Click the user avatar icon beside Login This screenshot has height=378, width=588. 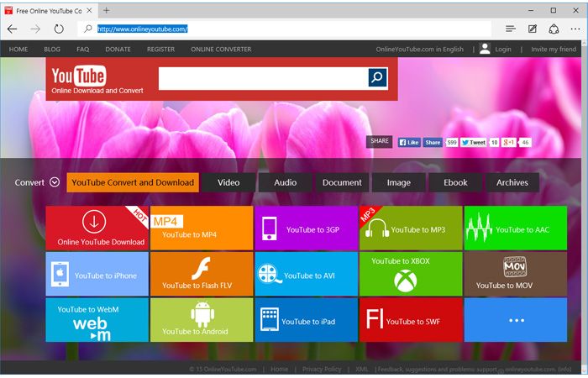point(485,49)
